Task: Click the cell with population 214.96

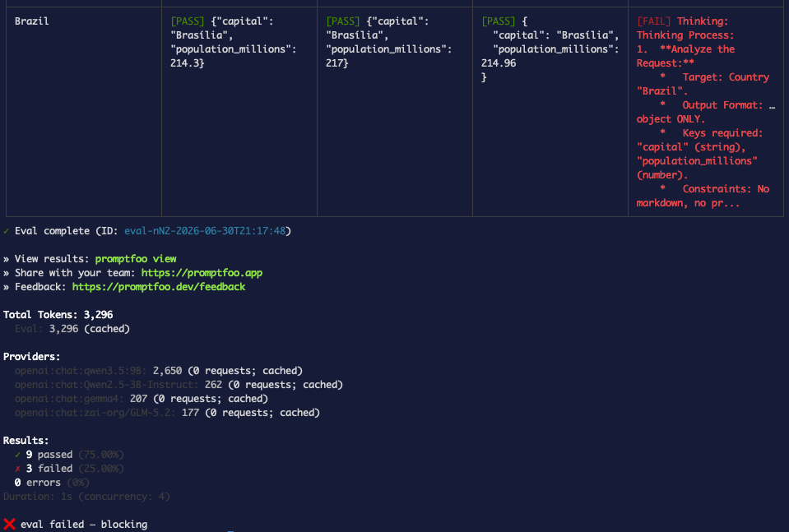Action: [550, 112]
